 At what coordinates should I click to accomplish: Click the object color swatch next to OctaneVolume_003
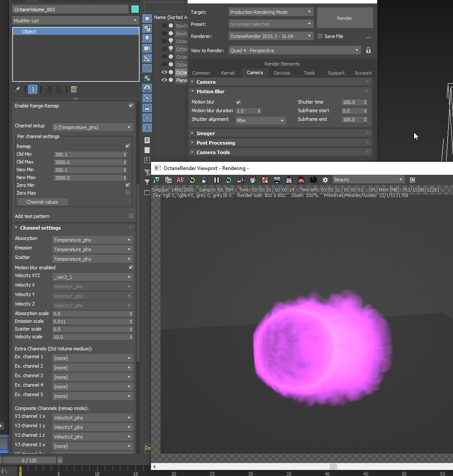click(135, 9)
